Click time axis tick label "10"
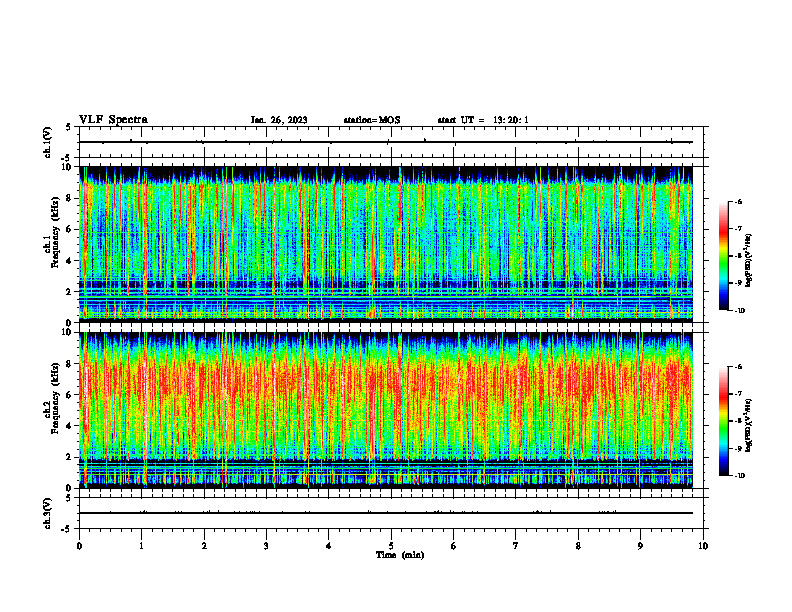The width and height of the screenshot is (792, 612). 703,546
